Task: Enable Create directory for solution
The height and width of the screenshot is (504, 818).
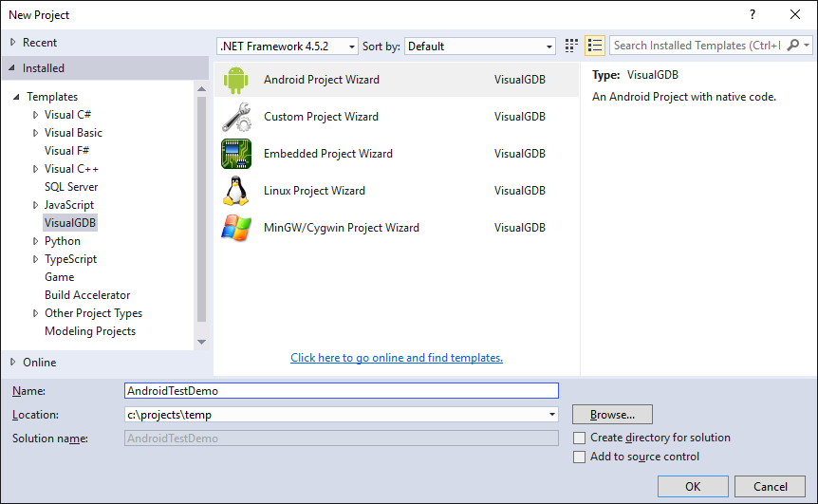Action: click(x=579, y=438)
